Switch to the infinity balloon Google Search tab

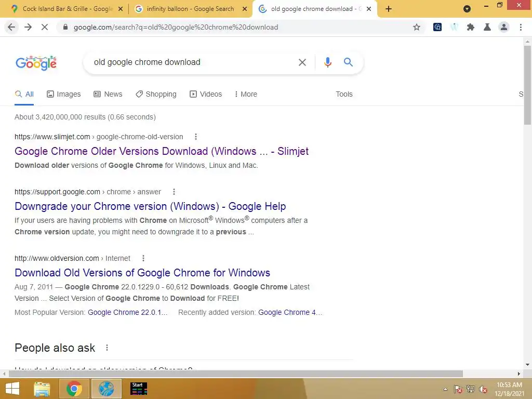click(190, 9)
